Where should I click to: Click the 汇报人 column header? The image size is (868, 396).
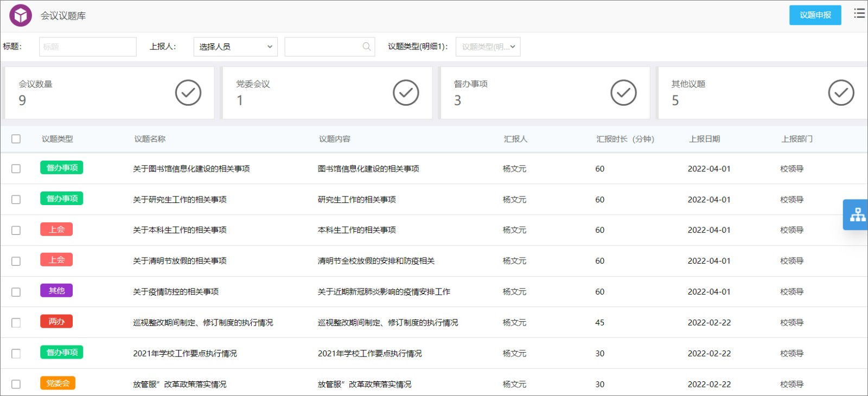click(515, 139)
